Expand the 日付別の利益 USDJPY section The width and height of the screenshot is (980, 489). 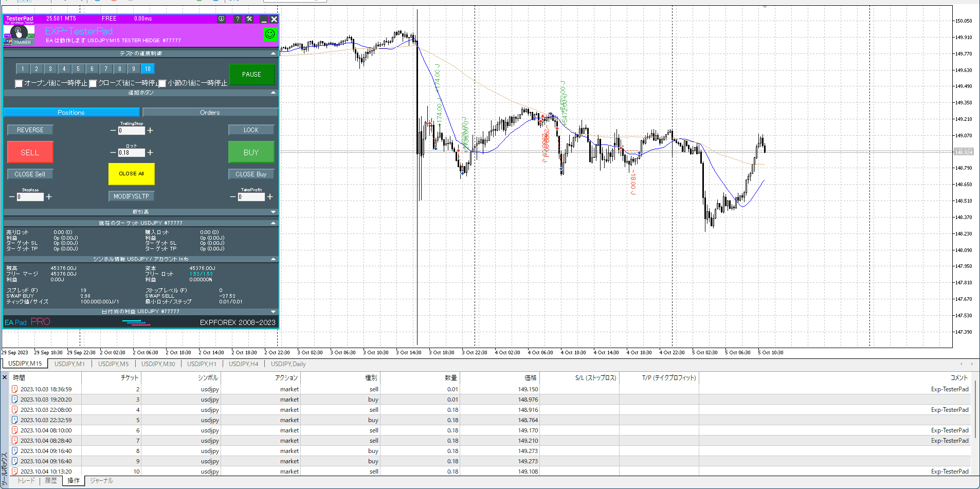[273, 312]
